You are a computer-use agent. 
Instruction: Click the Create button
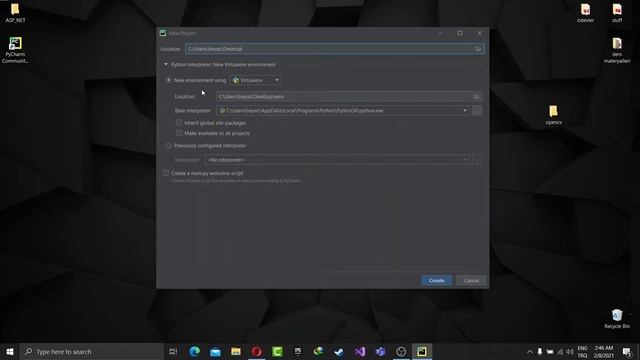tap(436, 280)
